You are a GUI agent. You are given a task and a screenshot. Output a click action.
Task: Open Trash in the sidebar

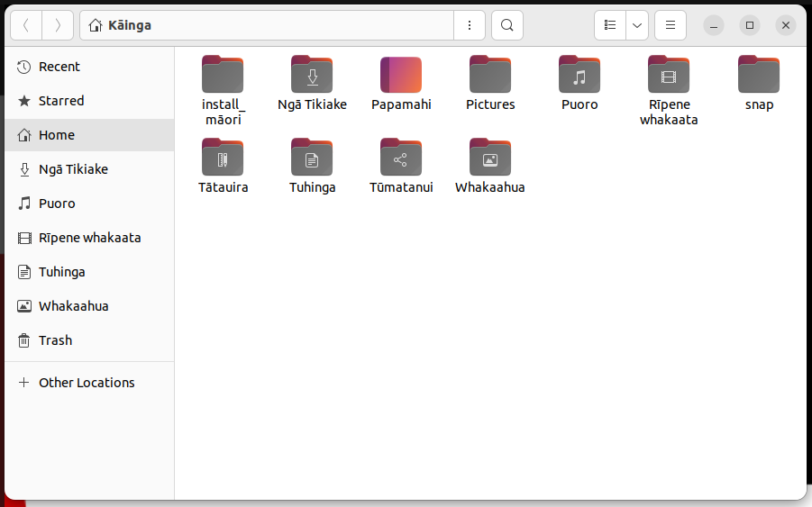pos(89,340)
